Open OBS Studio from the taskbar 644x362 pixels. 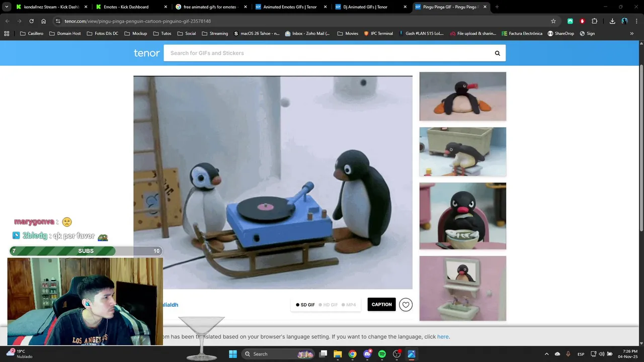[x=397, y=354]
